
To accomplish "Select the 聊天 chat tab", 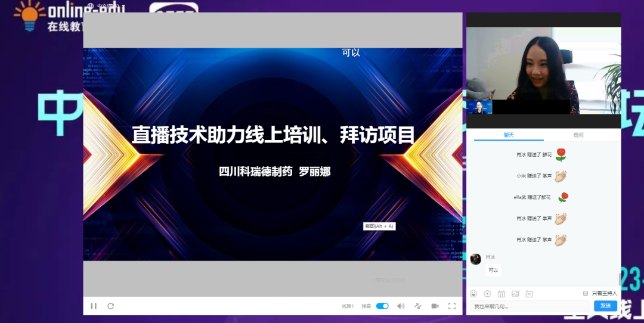I will [509, 135].
